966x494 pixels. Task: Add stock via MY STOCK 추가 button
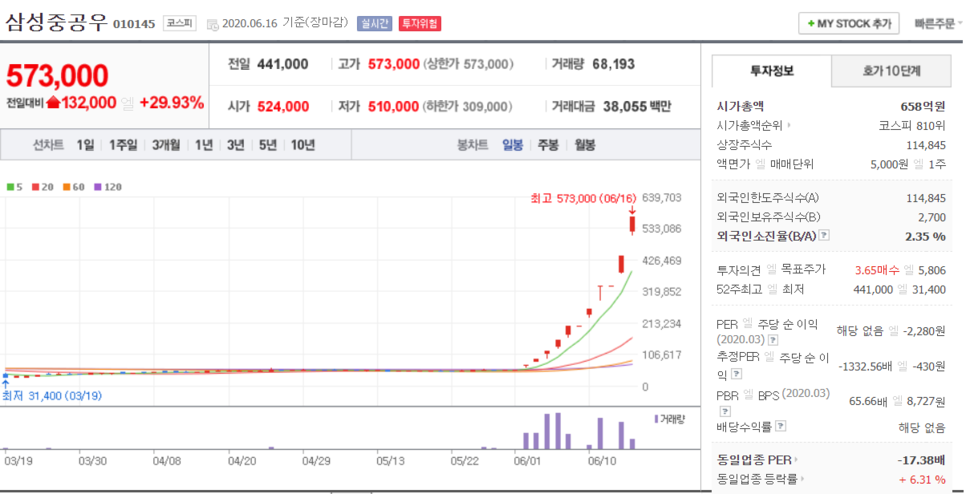[x=849, y=23]
